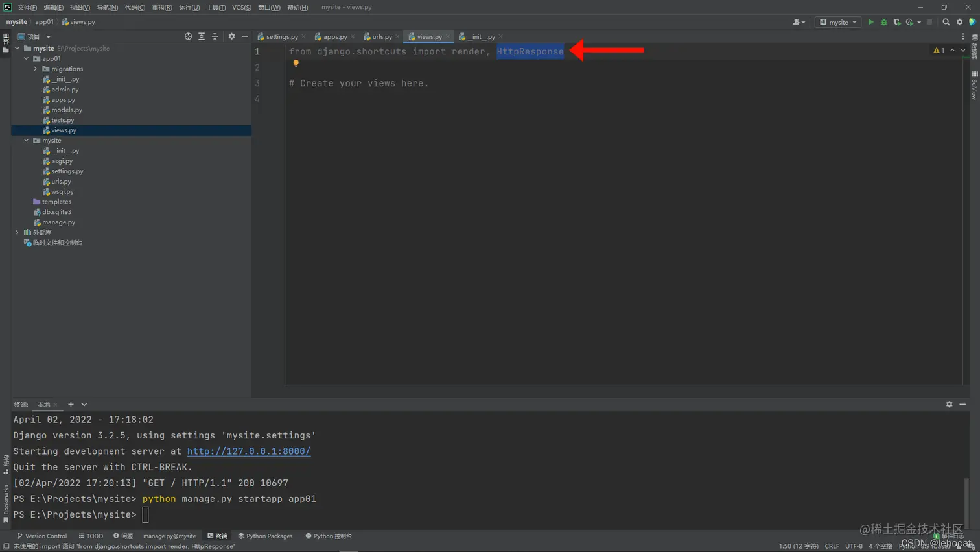
Task: Close the views.py editor tab
Action: click(448, 36)
